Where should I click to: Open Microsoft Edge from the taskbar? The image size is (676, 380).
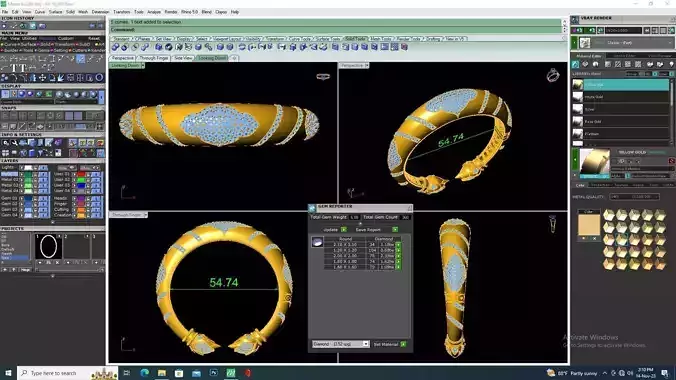[x=144, y=373]
